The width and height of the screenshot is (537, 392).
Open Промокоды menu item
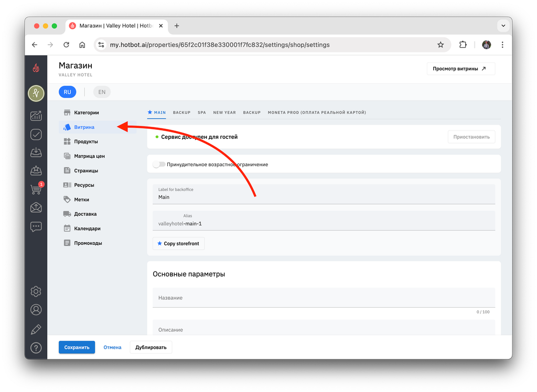(98, 243)
